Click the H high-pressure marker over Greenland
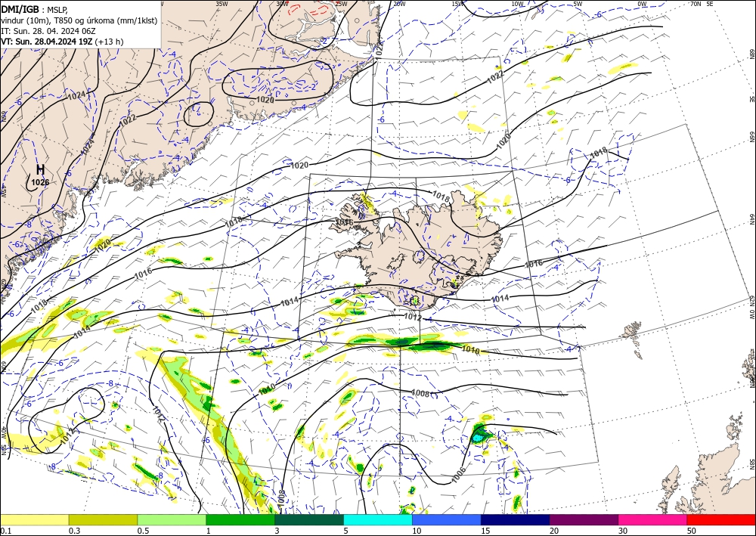Image resolution: width=756 pixels, height=536 pixels. click(41, 169)
